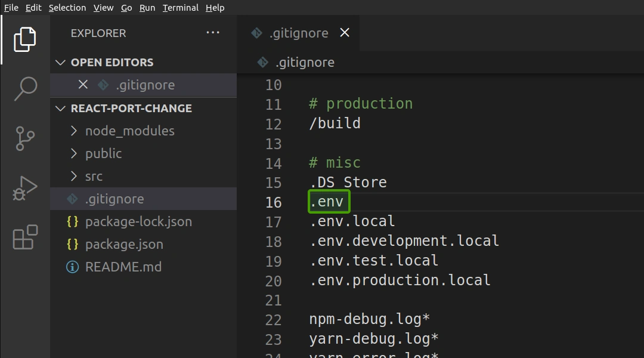Close .gitignore in Open Editors list
This screenshot has width=644, height=358.
point(83,85)
